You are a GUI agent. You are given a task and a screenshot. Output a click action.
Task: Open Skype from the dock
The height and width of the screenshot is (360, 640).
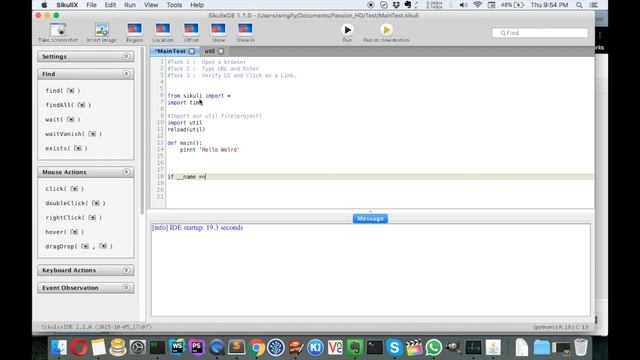[394, 348]
